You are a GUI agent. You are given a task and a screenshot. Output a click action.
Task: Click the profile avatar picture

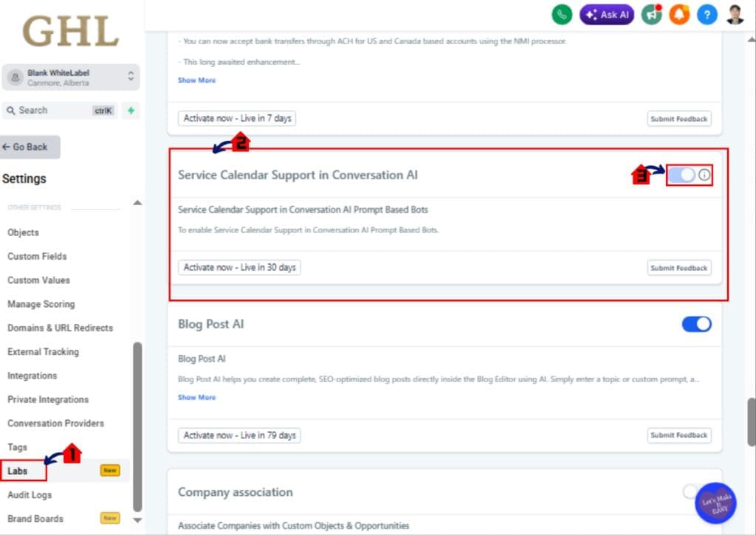click(734, 14)
